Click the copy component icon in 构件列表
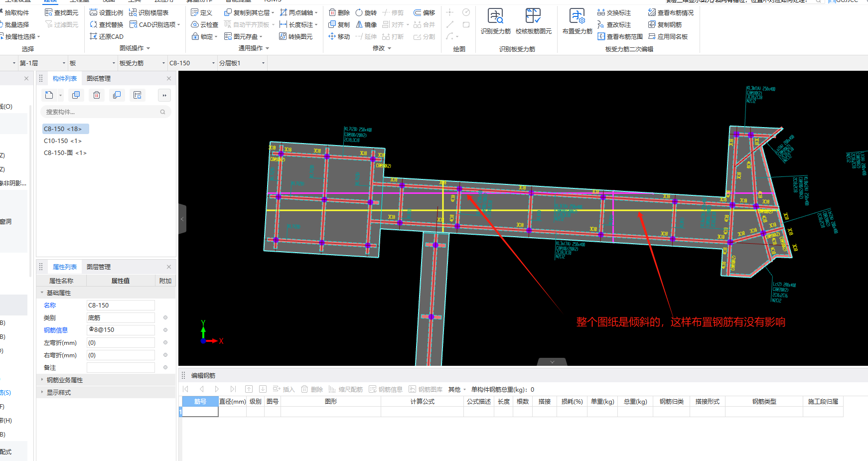868x461 pixels. (x=76, y=95)
